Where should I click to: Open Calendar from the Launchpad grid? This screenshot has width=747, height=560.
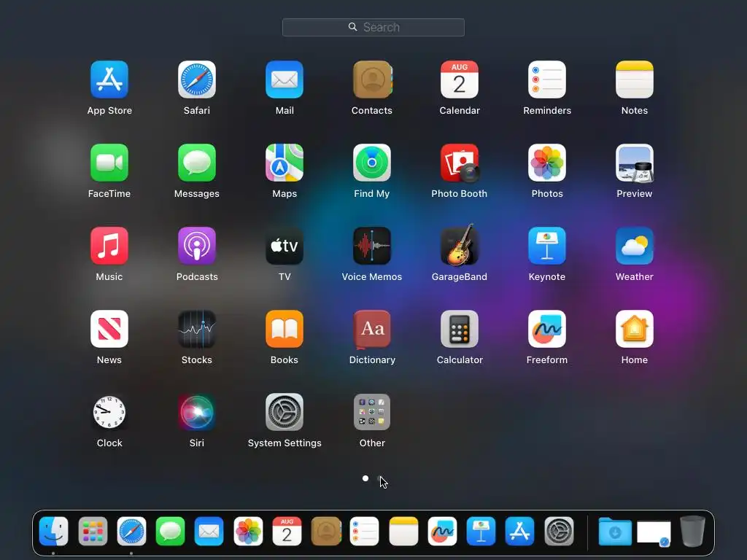click(460, 79)
